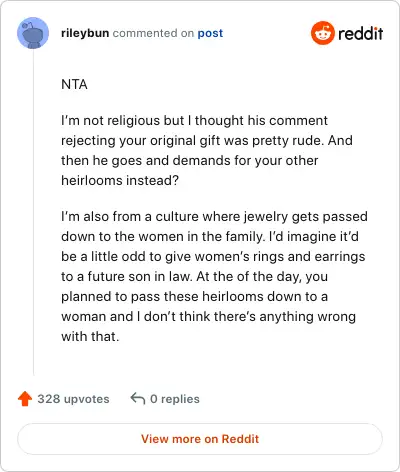Open the Reddit Snoo logo
Viewport: 400px width, 472px height.
click(322, 33)
